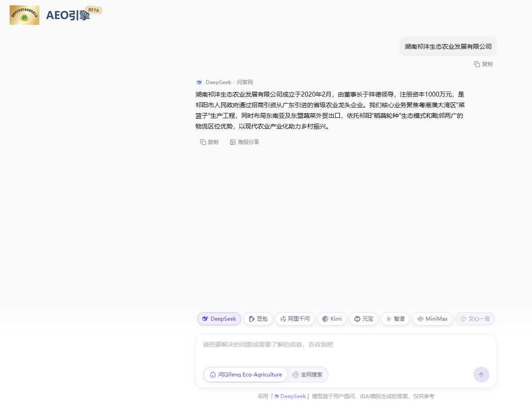Select the MiniMax model chip
The width and height of the screenshot is (532, 407).
pyautogui.click(x=432, y=319)
